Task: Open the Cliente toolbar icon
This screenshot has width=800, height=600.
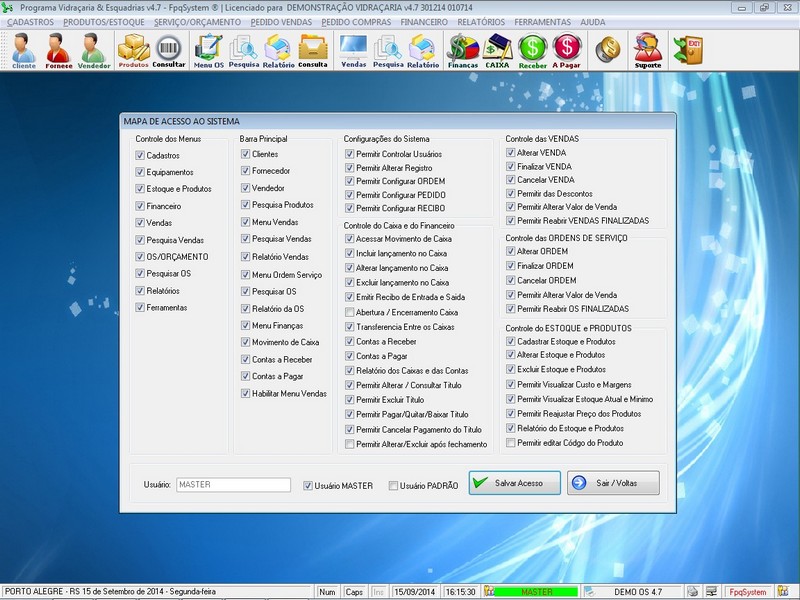Action: [23, 49]
